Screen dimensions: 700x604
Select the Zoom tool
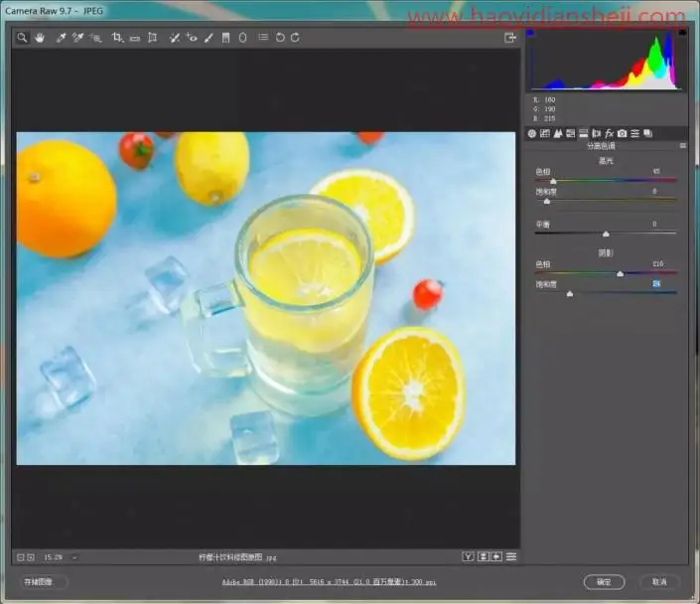click(x=22, y=38)
